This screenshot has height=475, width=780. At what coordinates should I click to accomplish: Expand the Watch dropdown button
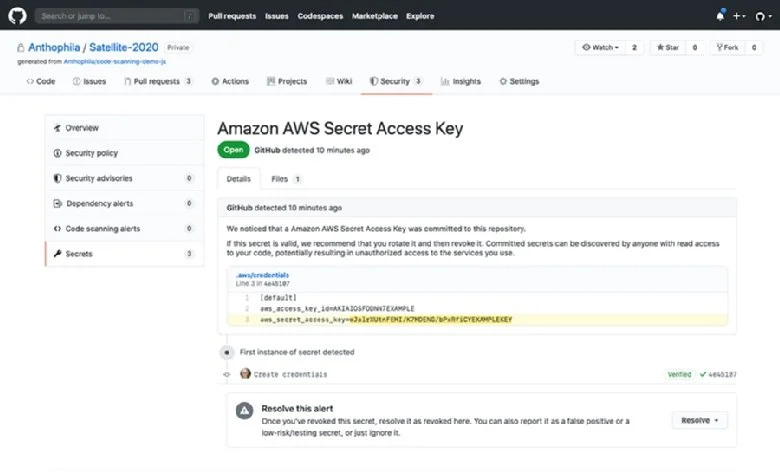[x=600, y=47]
